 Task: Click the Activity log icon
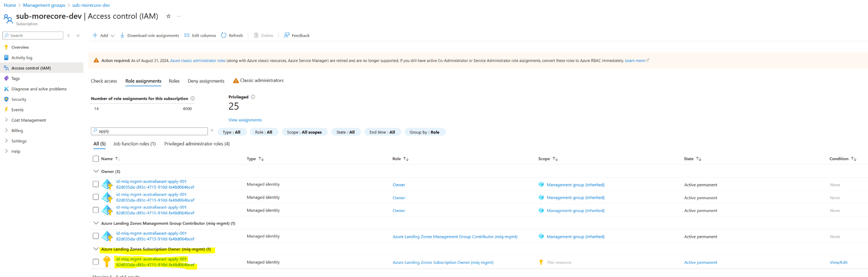click(6, 58)
